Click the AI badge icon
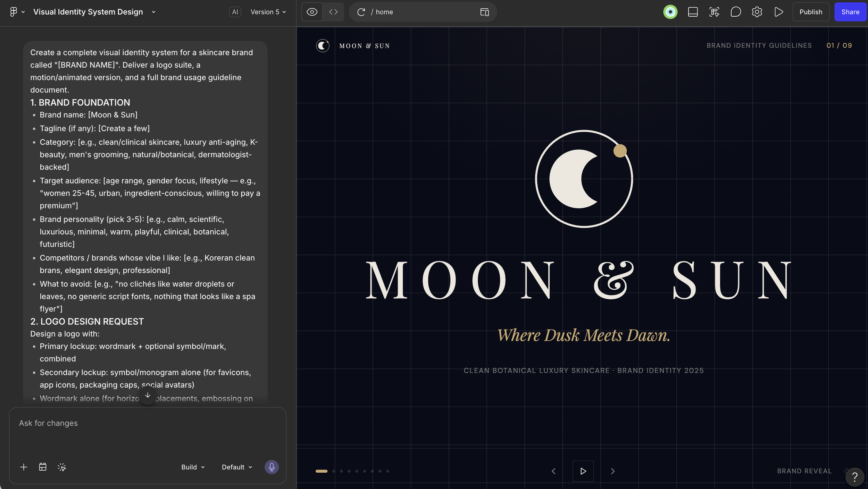The image size is (868, 489). tap(235, 12)
